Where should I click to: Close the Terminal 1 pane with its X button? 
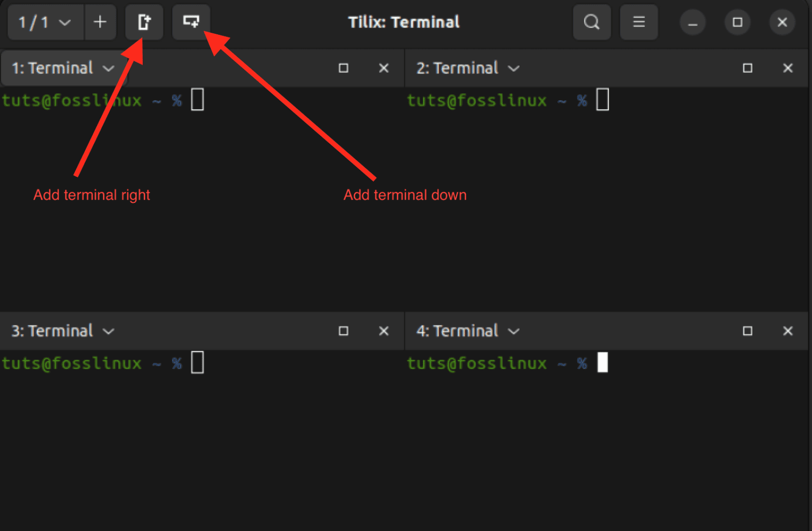point(384,68)
